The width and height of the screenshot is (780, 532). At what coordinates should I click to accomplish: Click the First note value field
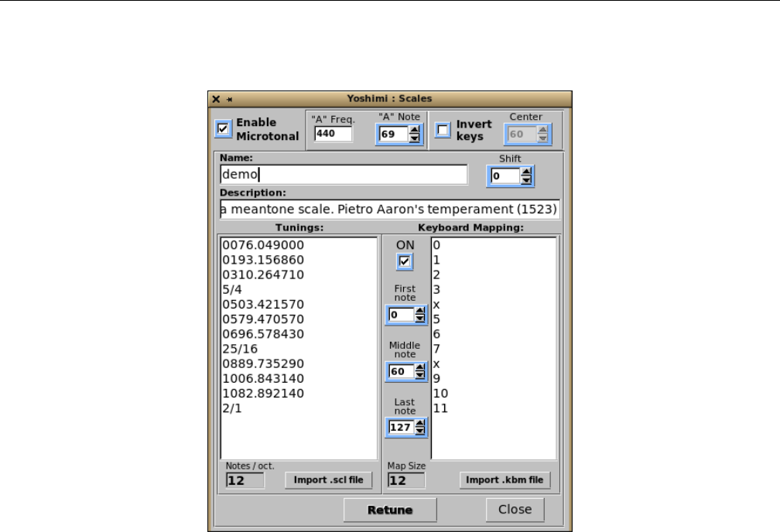point(402,315)
